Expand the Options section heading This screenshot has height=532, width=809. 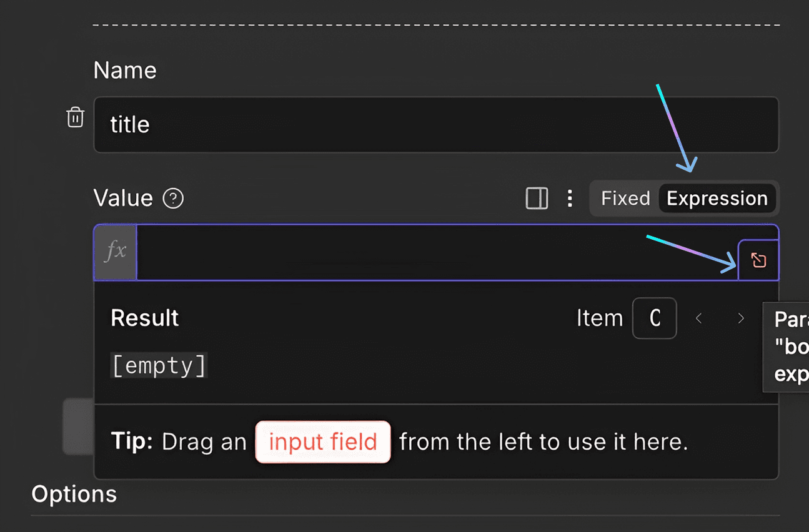point(74,494)
